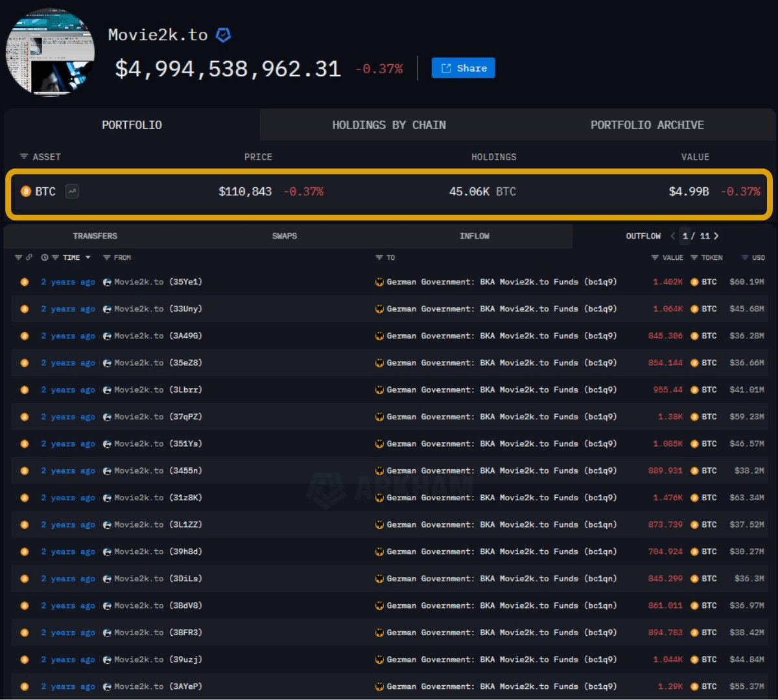This screenshot has height=700, width=778.
Task: Open the filter icon beside USD
Action: [745, 257]
